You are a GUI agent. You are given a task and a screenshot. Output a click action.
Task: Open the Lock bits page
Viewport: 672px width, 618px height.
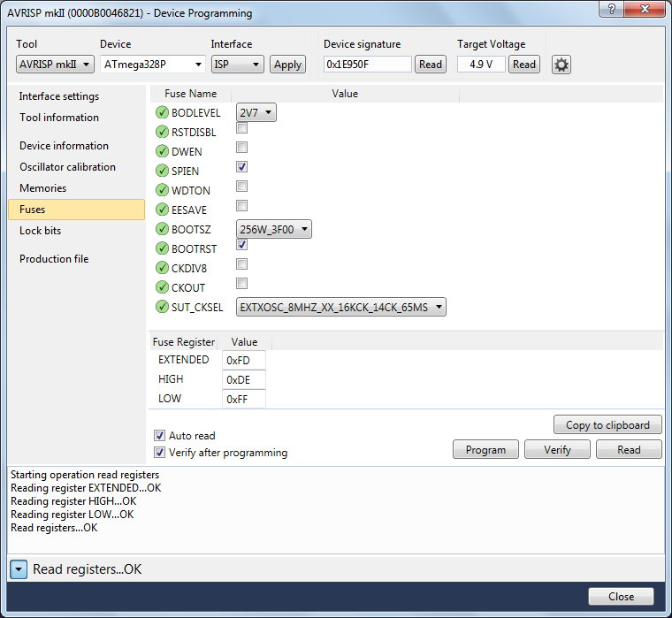click(40, 231)
